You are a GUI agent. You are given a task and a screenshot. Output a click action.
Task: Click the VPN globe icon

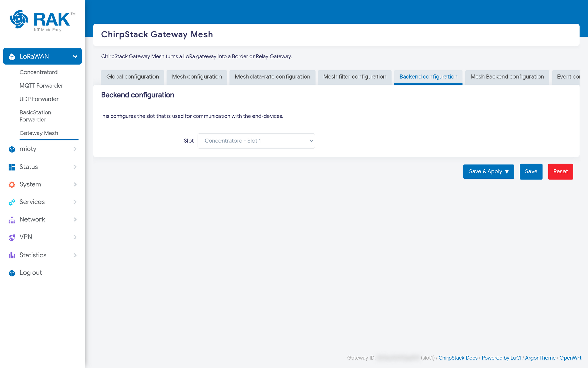(x=12, y=237)
